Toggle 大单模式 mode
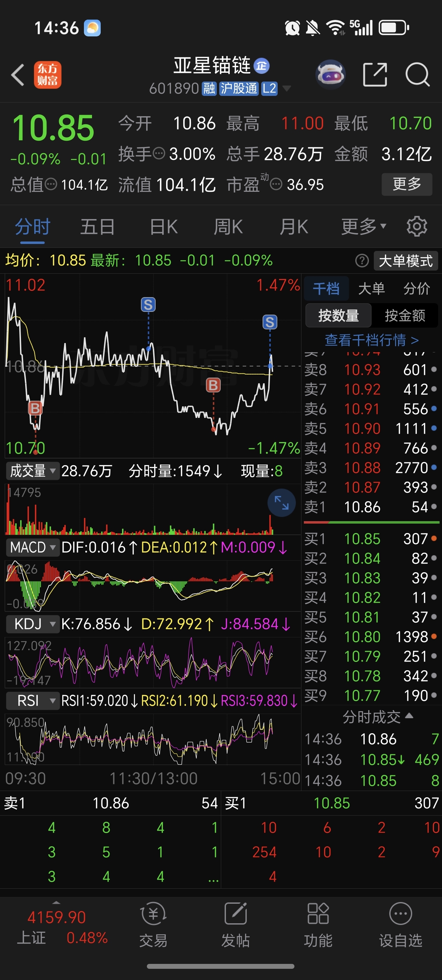 406,261
